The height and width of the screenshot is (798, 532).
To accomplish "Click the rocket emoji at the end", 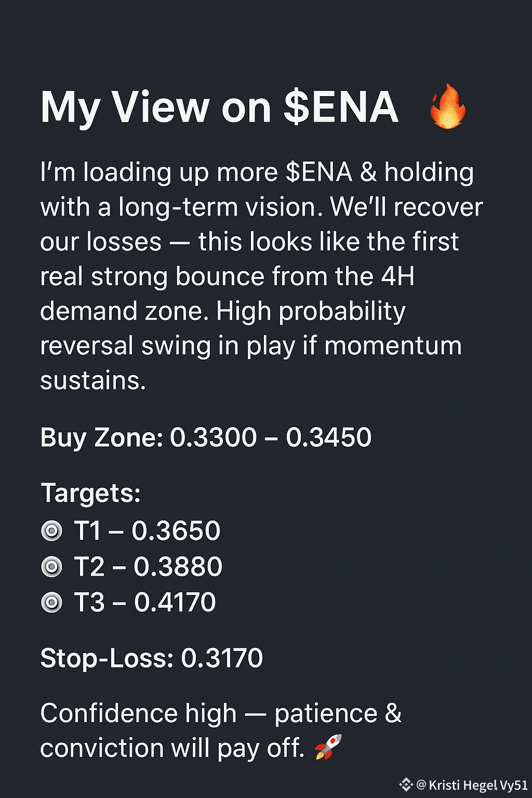I will tap(329, 747).
